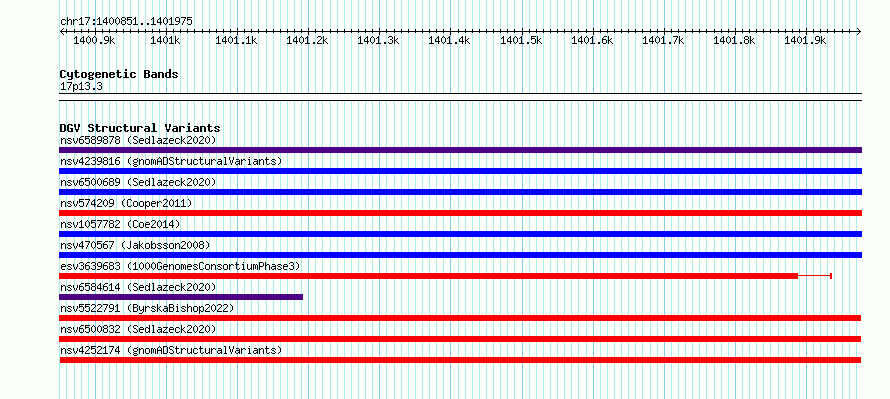890x399 pixels.
Task: Select the purple nsv6589878 variant bar
Action: pyautogui.click(x=460, y=150)
